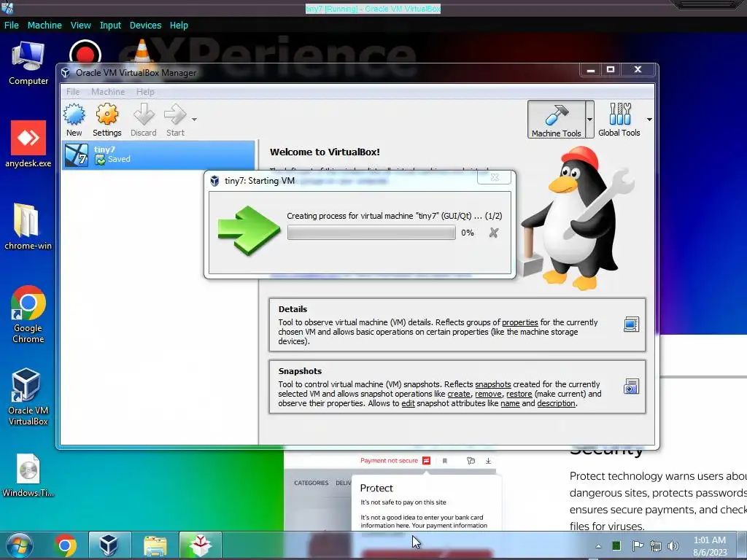Expand the Machine Tools dropdown arrow
This screenshot has height=560, width=747.
coord(589,120)
